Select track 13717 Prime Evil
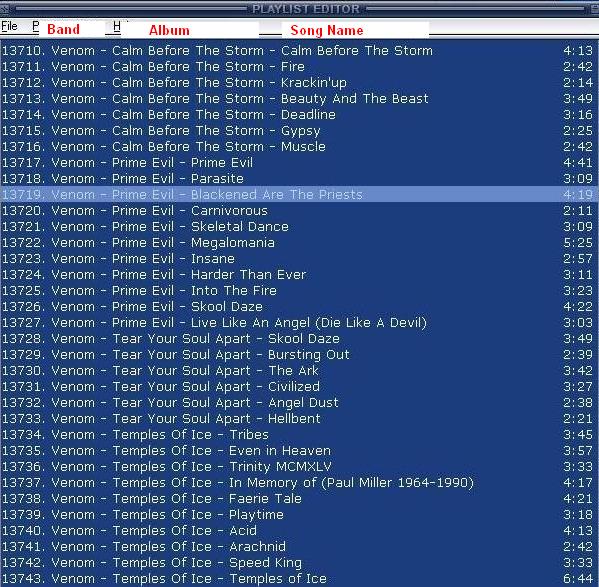This screenshot has height=587, width=599. (x=299, y=163)
